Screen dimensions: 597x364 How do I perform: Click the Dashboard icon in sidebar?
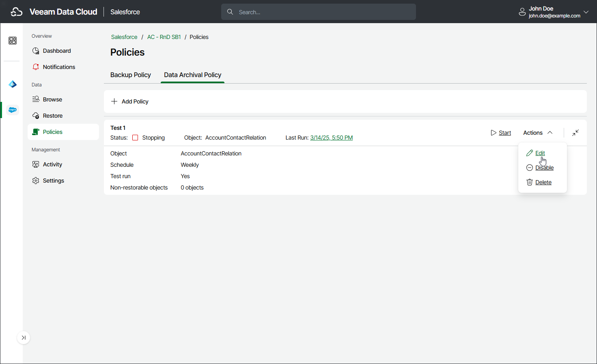(36, 51)
